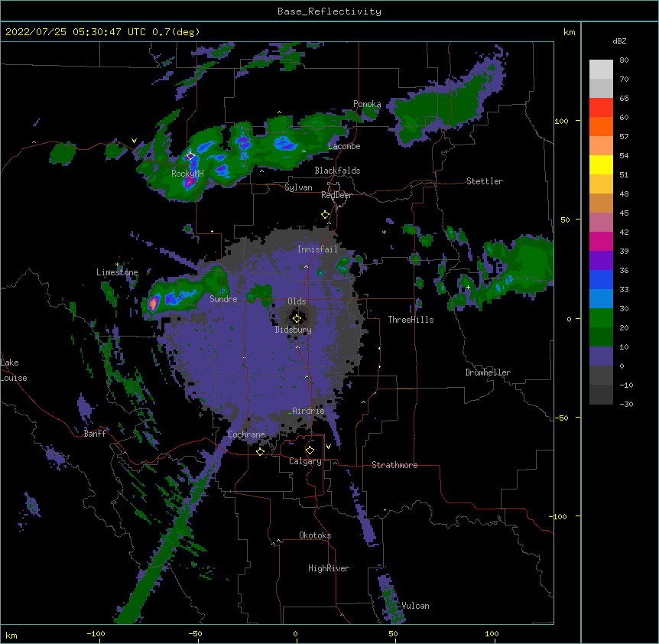
Task: Click the yellow diamond marker above the Calgary label
Action: tap(310, 450)
